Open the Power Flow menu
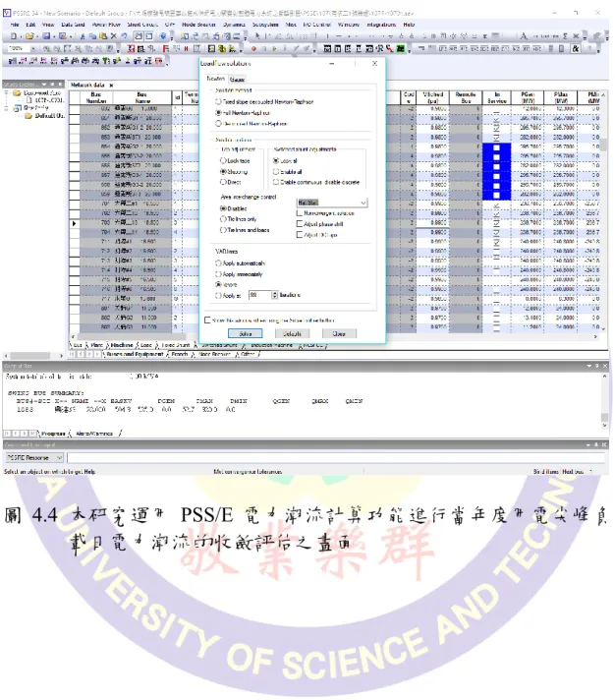The image size is (615, 700). pyautogui.click(x=106, y=25)
